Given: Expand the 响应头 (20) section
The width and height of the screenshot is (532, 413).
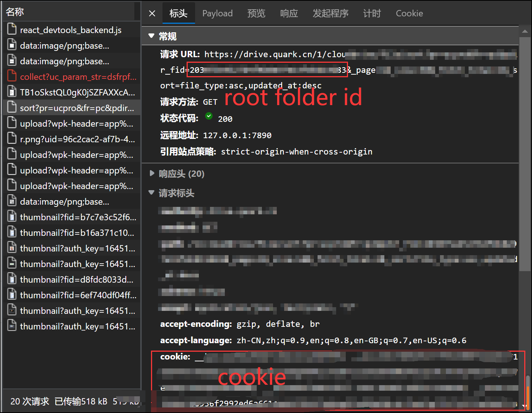Looking at the screenshot, I should [152, 173].
